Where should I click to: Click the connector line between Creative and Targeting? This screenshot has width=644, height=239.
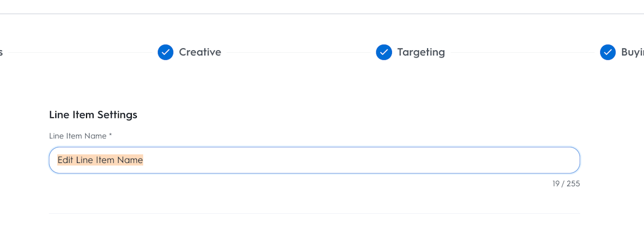pos(298,52)
